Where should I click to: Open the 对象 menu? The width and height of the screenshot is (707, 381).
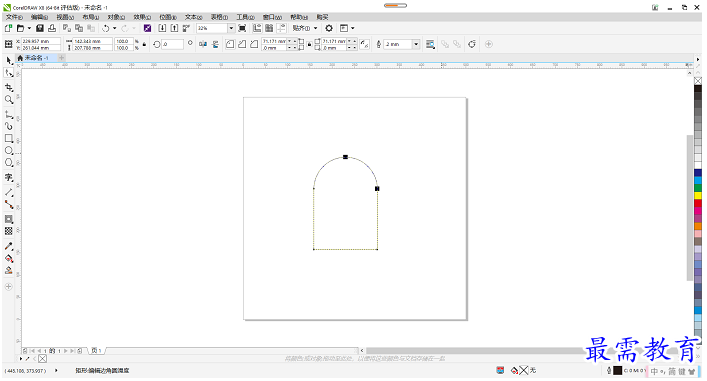click(x=116, y=17)
